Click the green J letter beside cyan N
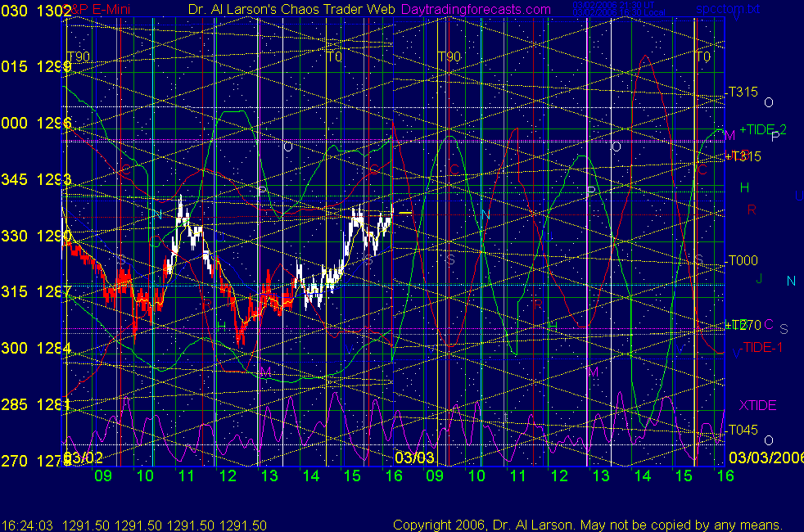Image resolution: width=804 pixels, height=532 pixels. [760, 278]
